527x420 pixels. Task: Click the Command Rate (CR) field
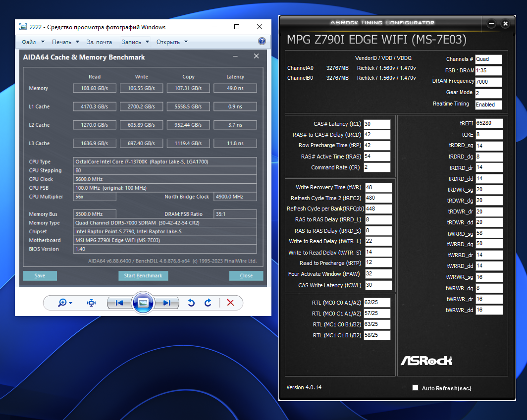(x=377, y=167)
